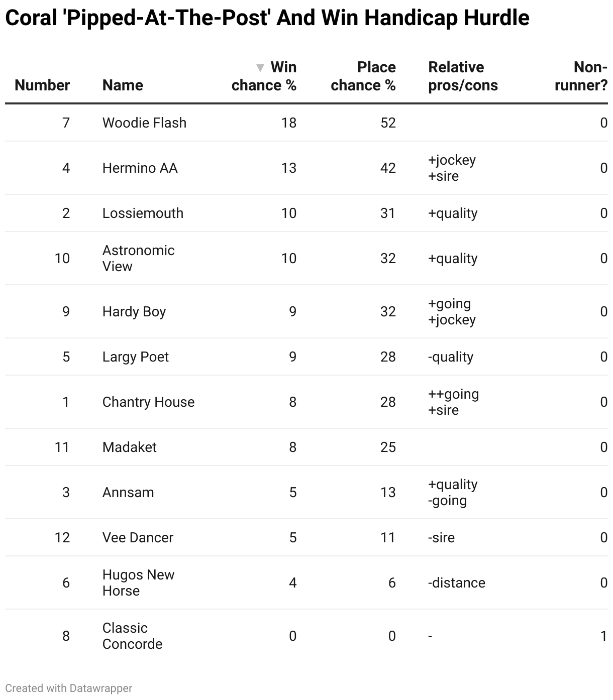Click the -distance pros/cons entry
Image resolution: width=613 pixels, height=700 pixels.
tap(456, 583)
